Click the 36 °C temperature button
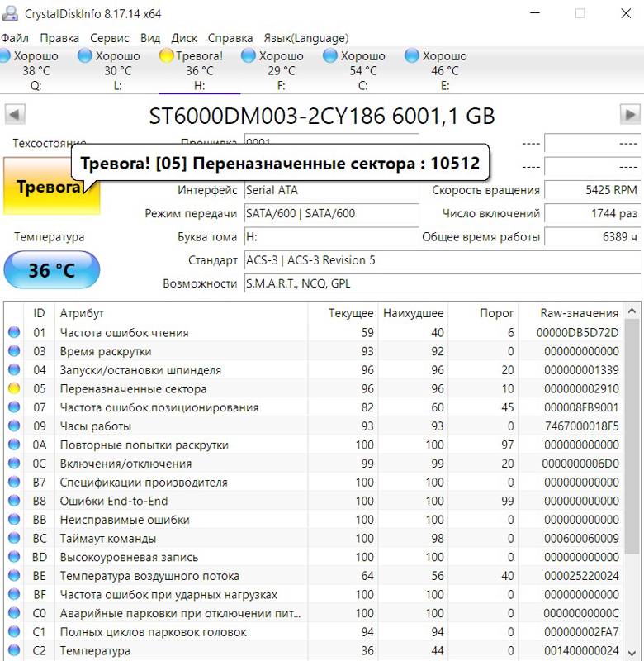 click(x=51, y=270)
